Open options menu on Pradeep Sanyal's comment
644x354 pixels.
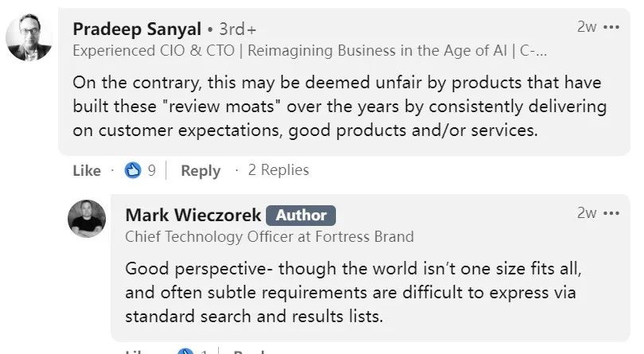611,26
